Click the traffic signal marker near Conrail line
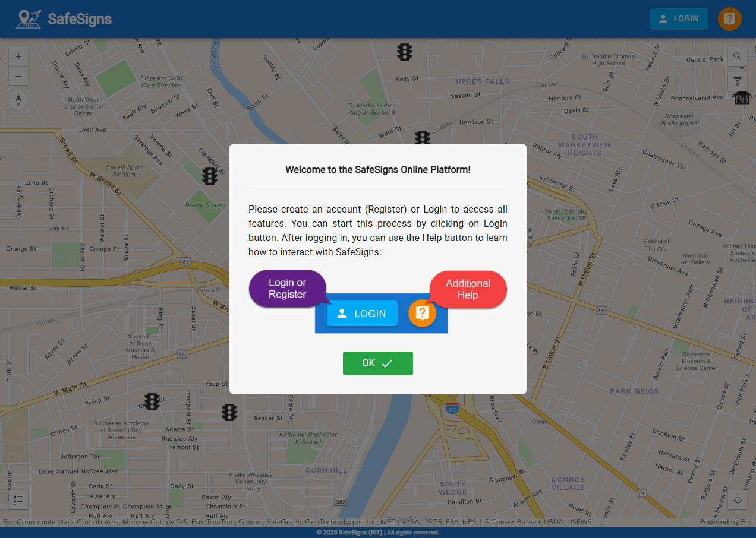 click(x=422, y=138)
